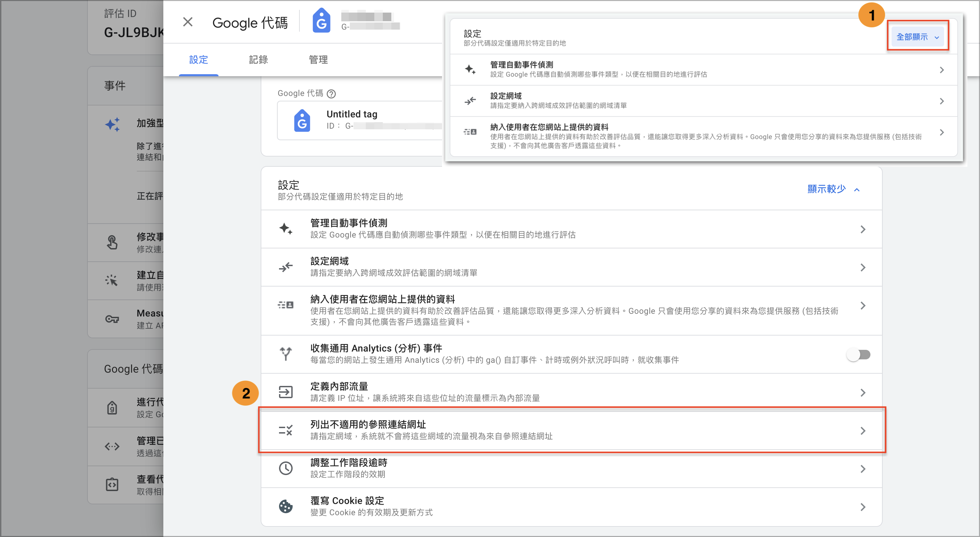Select the Untitled tag Google tag icon
The width and height of the screenshot is (980, 537).
point(302,120)
